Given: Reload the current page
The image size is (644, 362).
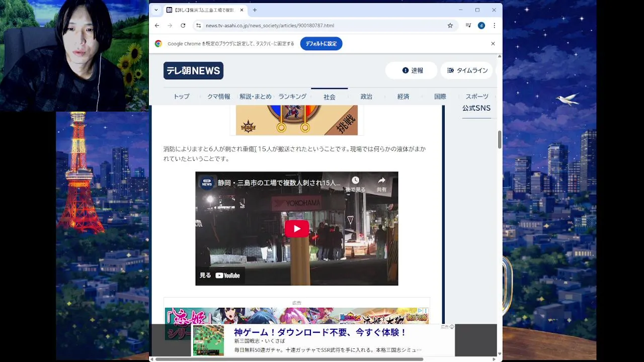Looking at the screenshot, I should pos(183,25).
